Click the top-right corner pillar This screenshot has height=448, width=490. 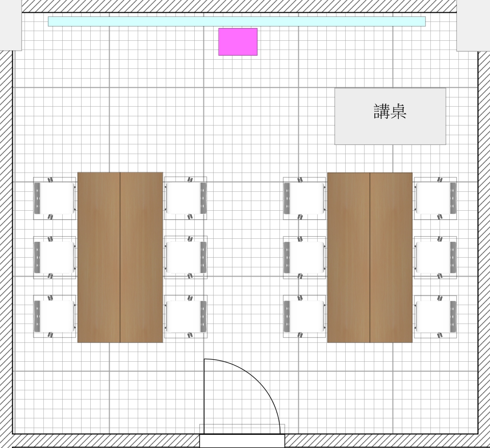pyautogui.click(x=473, y=25)
